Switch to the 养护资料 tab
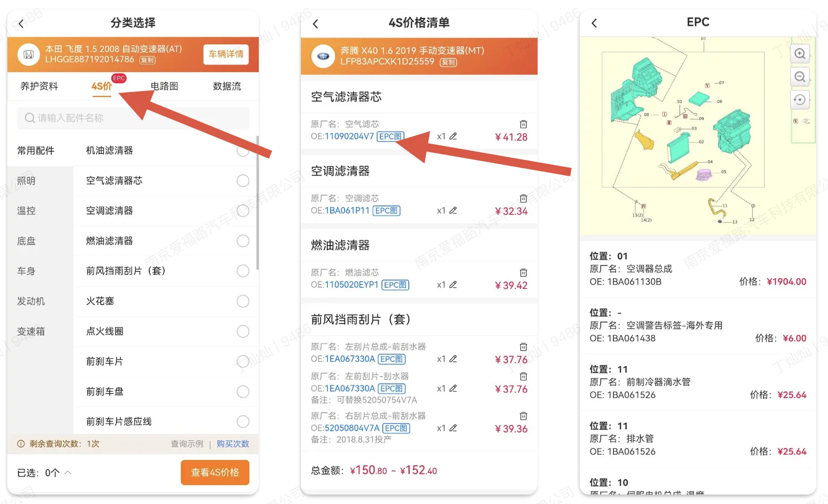This screenshot has width=828, height=504. (39, 86)
